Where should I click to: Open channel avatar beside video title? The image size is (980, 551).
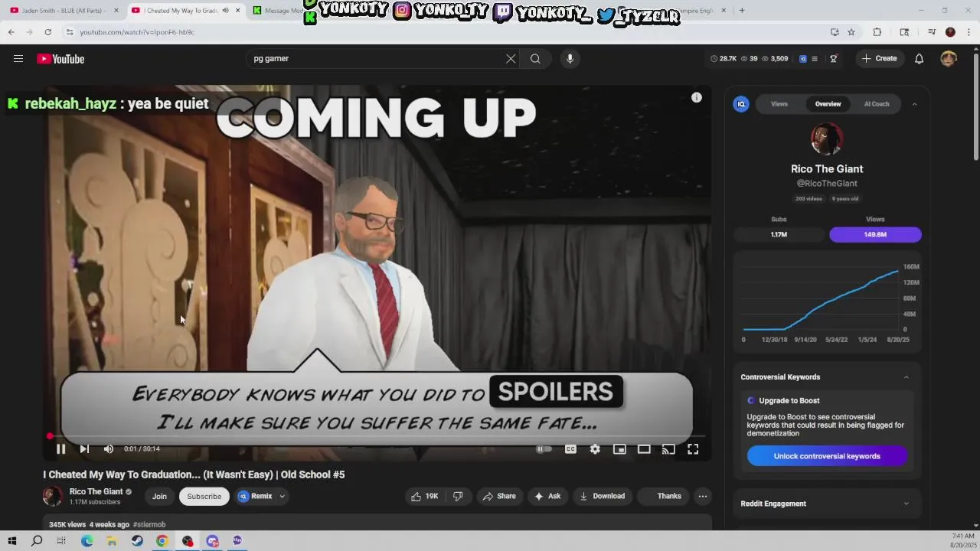point(53,496)
